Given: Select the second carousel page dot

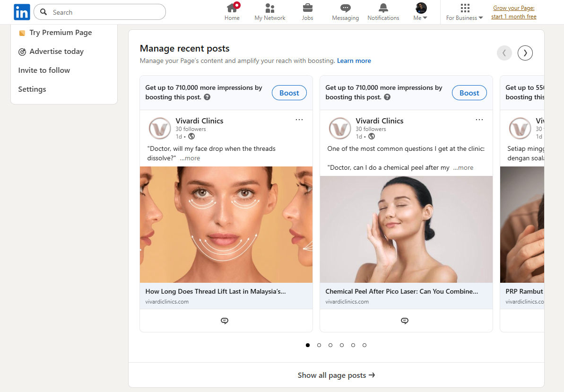Looking at the screenshot, I should tap(319, 345).
